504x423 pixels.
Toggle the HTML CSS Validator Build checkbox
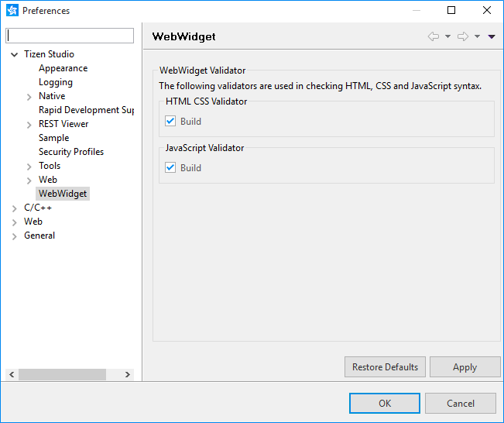pos(171,121)
